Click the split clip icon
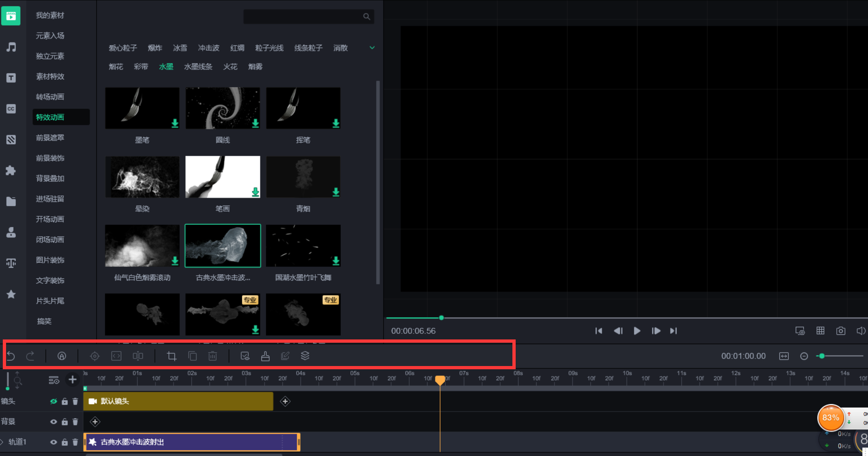868x456 pixels. tap(138, 356)
